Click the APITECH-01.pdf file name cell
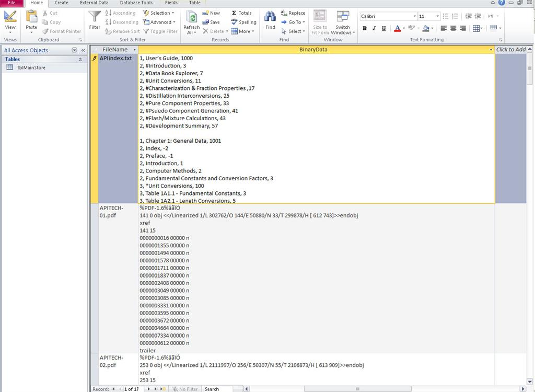This screenshot has height=392, width=535. click(118, 278)
